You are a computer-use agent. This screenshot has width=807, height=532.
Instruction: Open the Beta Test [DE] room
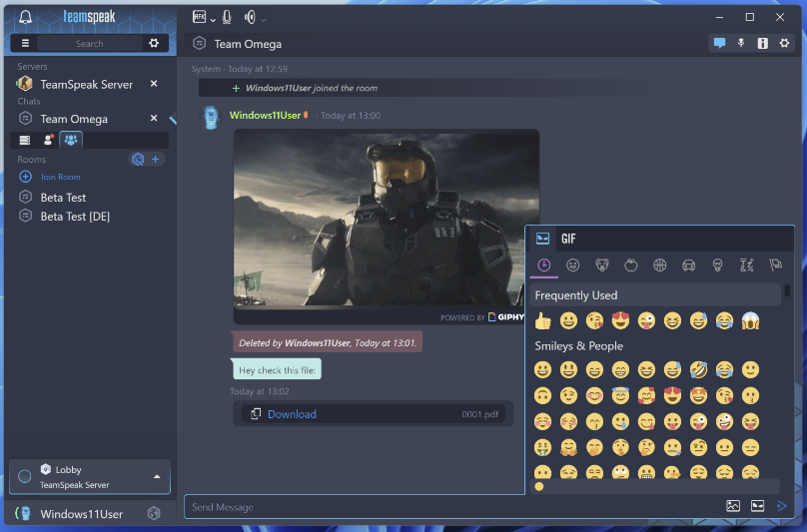75,217
